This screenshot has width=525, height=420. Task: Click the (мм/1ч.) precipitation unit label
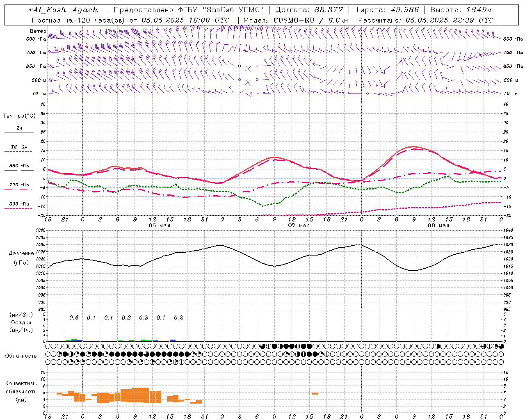[x=21, y=330]
